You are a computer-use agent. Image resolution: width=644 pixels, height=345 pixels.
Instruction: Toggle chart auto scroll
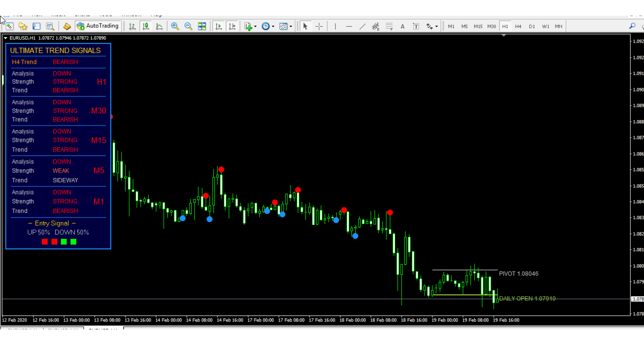point(219,26)
